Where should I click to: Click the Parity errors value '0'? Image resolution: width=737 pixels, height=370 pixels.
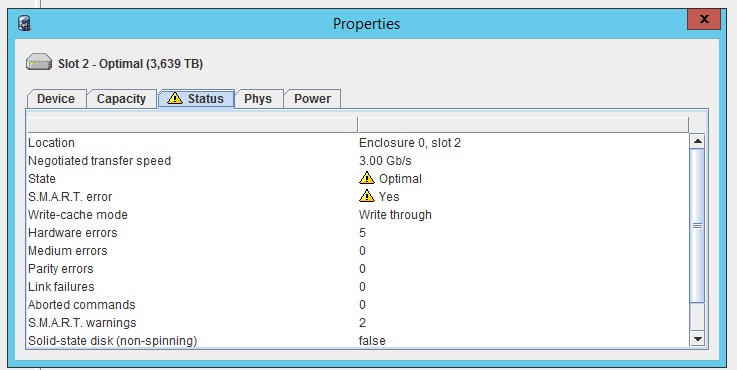pos(362,269)
